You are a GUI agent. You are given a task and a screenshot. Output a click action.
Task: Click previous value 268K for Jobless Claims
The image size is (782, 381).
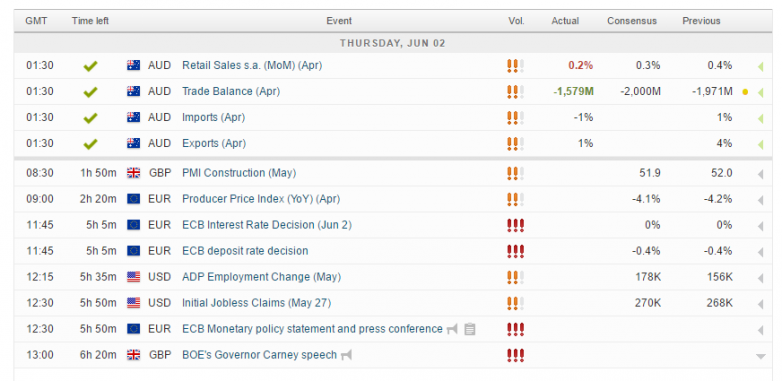click(720, 303)
